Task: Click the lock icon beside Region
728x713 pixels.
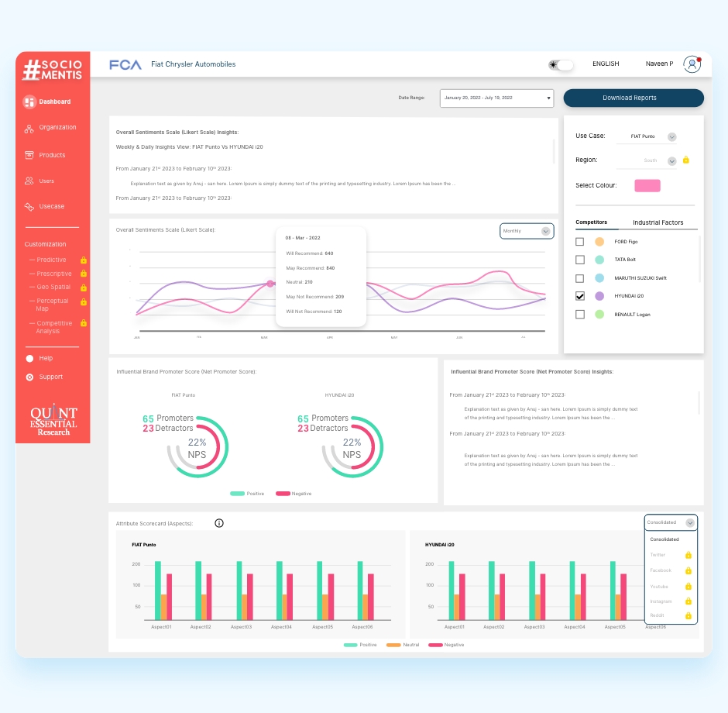Action: [686, 160]
